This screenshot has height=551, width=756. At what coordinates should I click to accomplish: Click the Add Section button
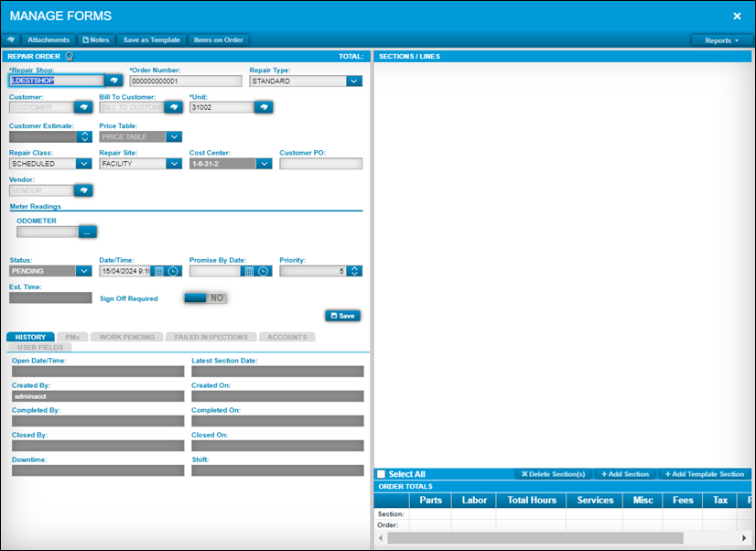click(x=625, y=473)
